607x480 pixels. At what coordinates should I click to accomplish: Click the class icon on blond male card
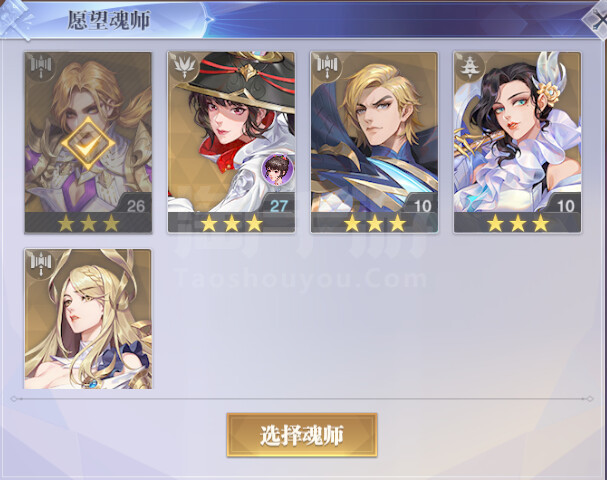(x=327, y=67)
